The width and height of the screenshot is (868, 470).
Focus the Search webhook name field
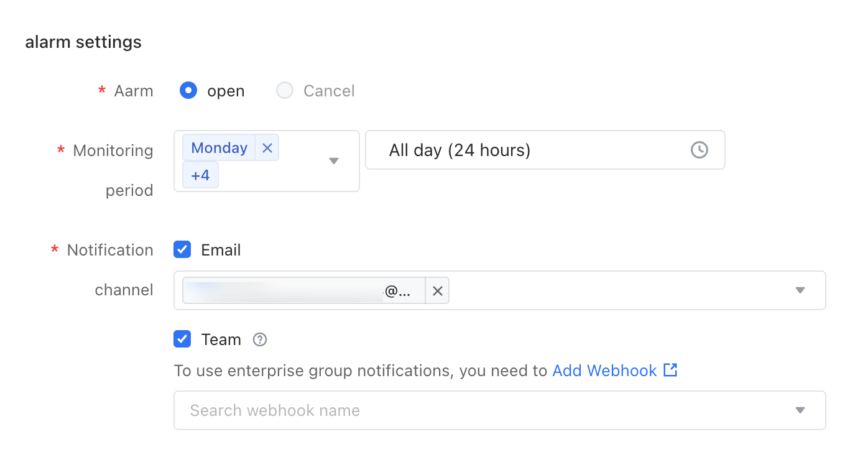500,410
